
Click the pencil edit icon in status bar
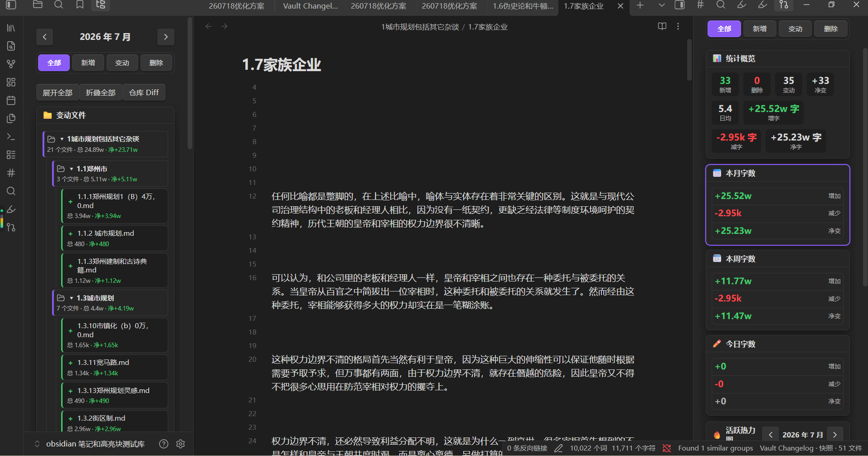tap(558, 448)
